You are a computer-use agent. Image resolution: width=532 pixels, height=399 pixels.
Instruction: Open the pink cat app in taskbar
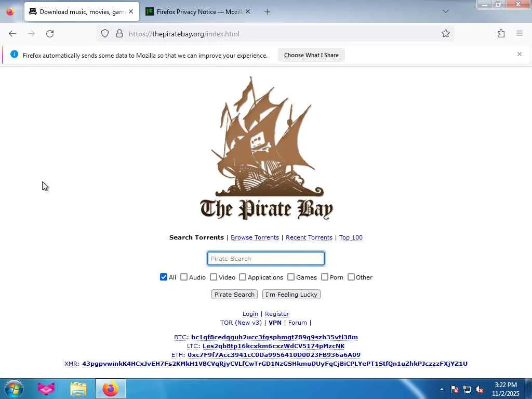click(46, 389)
